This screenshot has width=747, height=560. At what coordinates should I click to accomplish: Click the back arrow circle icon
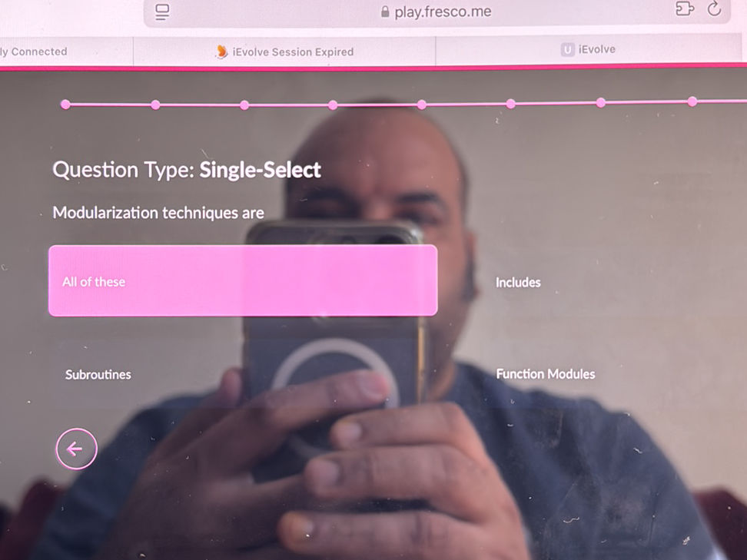[76, 449]
